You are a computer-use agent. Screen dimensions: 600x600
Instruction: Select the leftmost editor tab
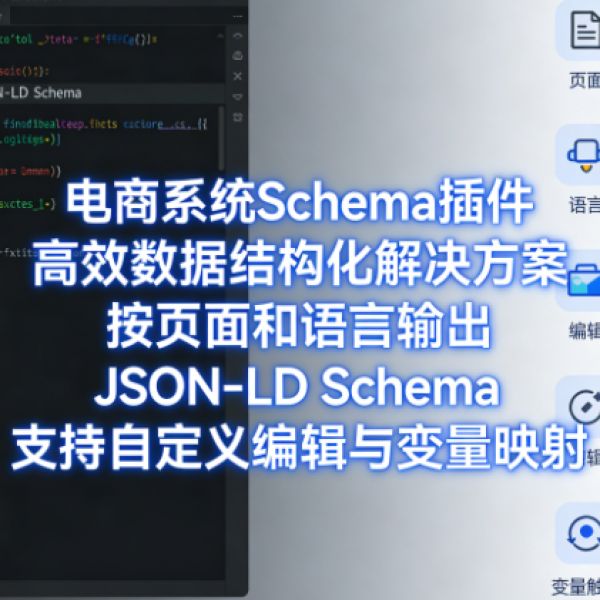click(5, 16)
